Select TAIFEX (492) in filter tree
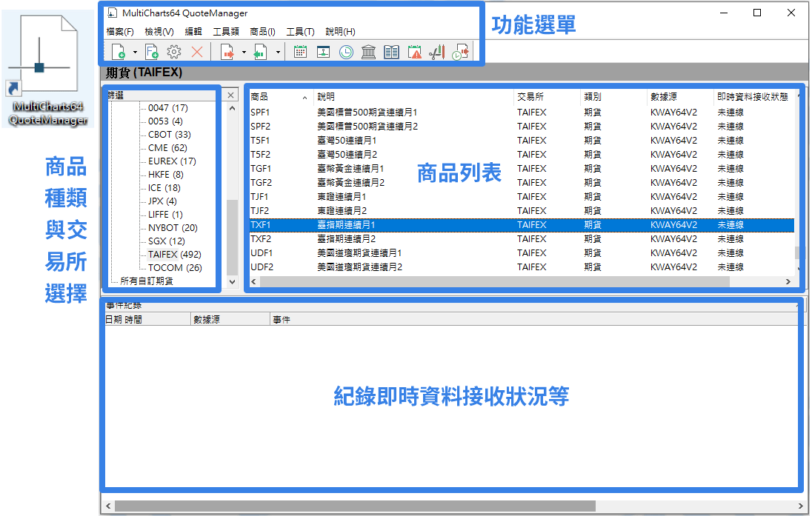Viewport: 812px width, 516px height. point(175,255)
